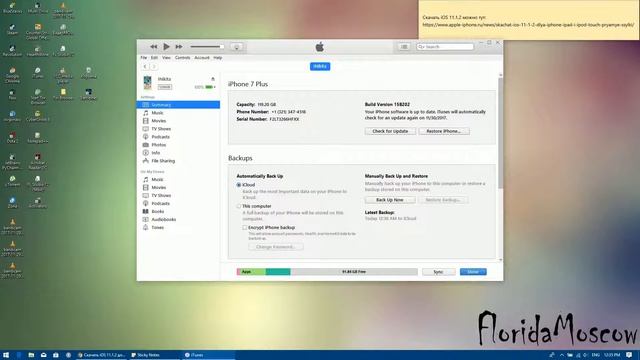This screenshot has width=640, height=360.
Task: Open the File menu
Action: coord(144,58)
